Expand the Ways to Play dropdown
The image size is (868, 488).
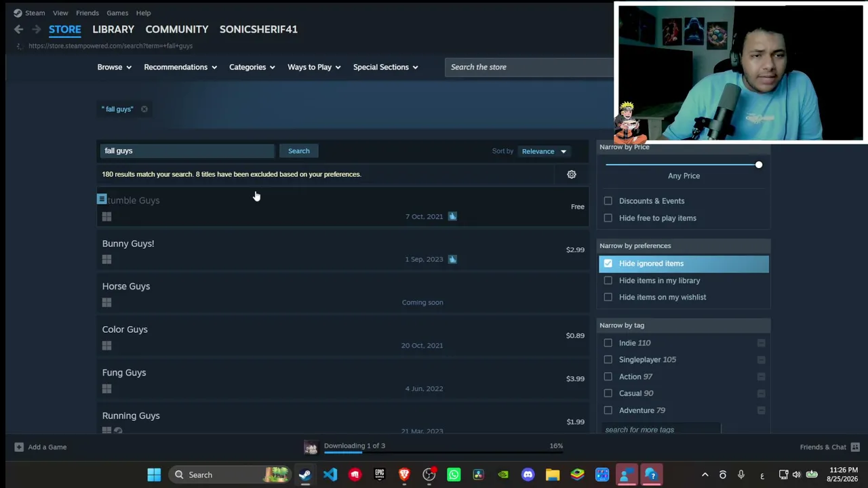pyautogui.click(x=314, y=67)
